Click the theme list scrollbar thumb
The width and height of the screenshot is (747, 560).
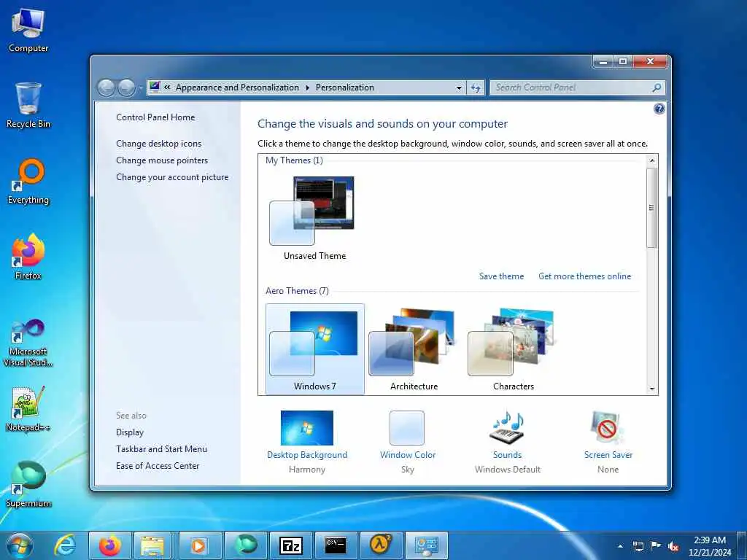pyautogui.click(x=651, y=208)
